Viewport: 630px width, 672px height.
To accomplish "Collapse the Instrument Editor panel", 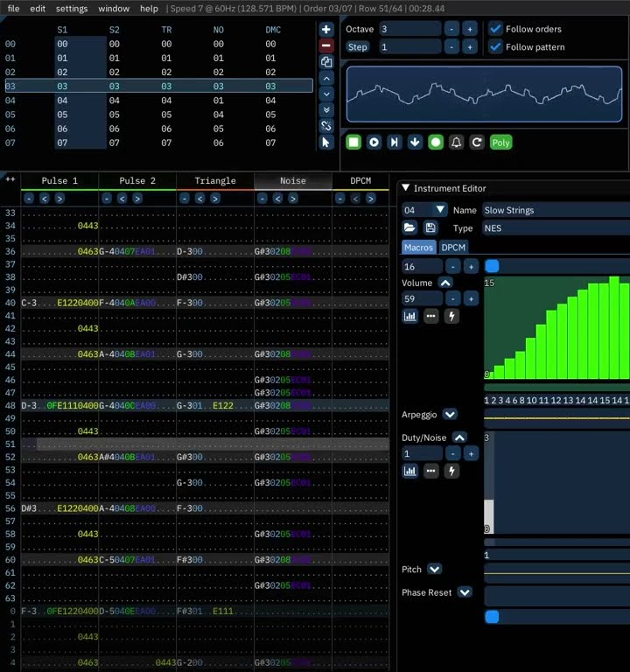I will point(405,188).
